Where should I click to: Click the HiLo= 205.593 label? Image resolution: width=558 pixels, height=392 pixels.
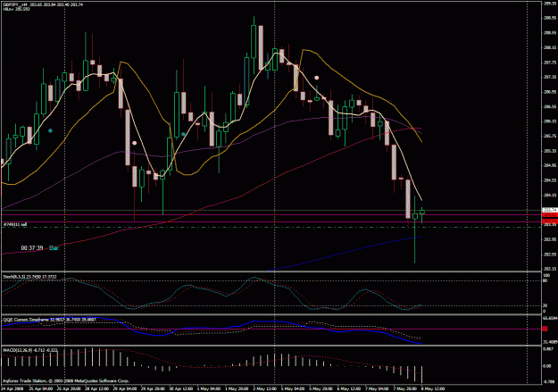click(x=16, y=9)
